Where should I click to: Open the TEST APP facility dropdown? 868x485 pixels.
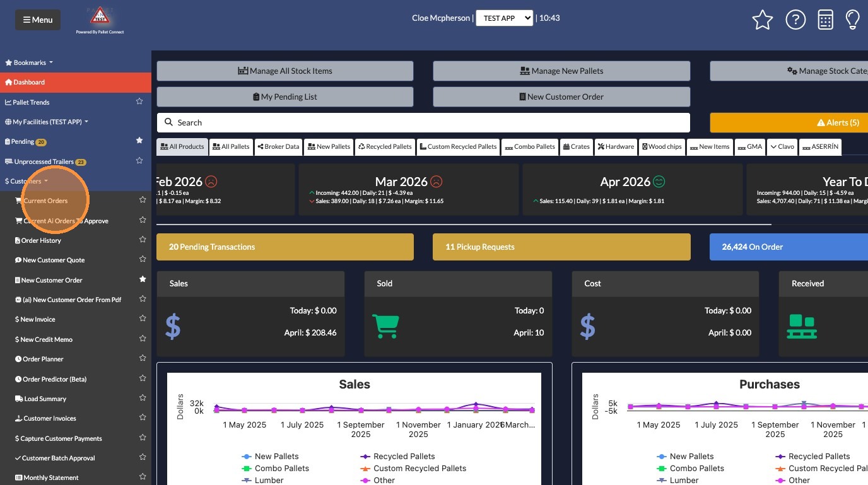[505, 18]
